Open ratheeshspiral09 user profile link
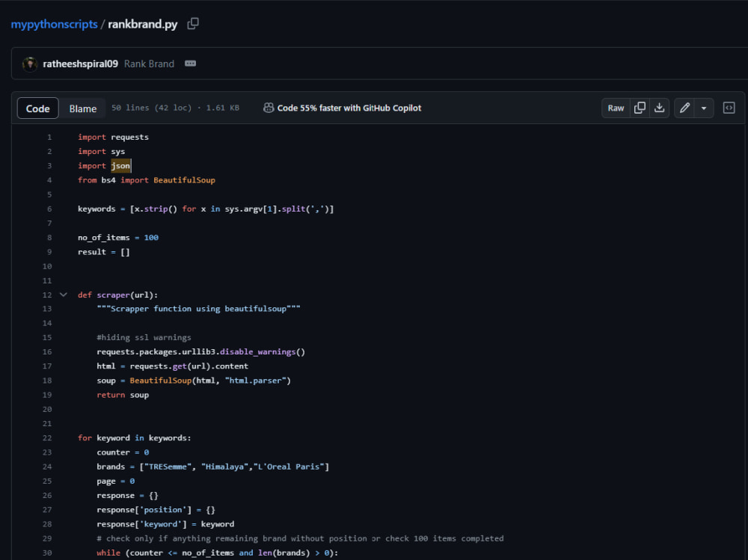 (x=80, y=64)
